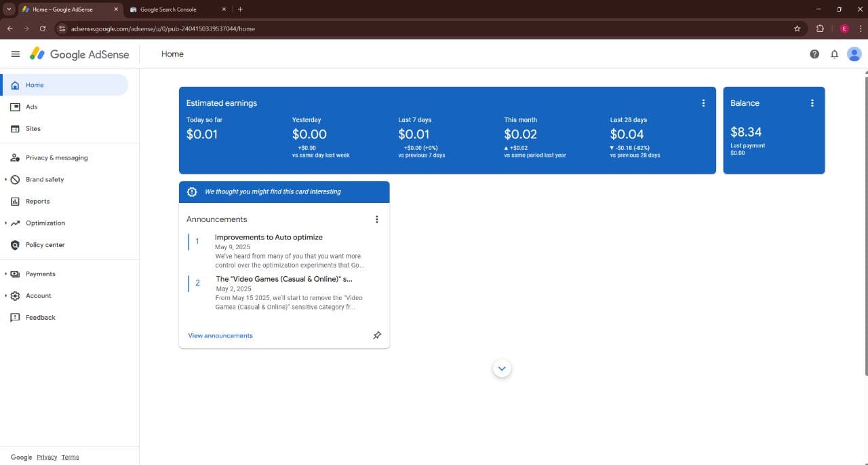
Task: Expand the Payments submenu arrow
Action: [x=5, y=274]
